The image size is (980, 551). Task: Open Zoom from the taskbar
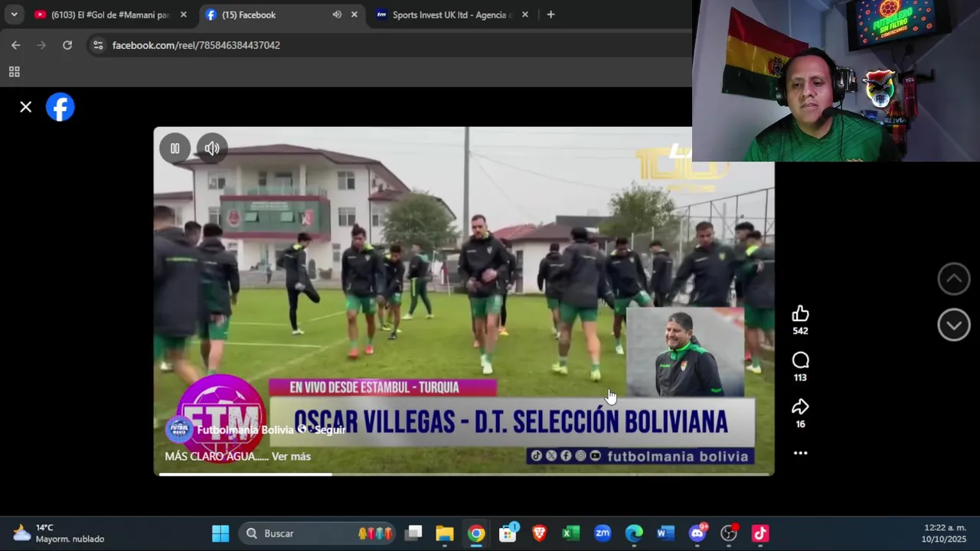(603, 533)
